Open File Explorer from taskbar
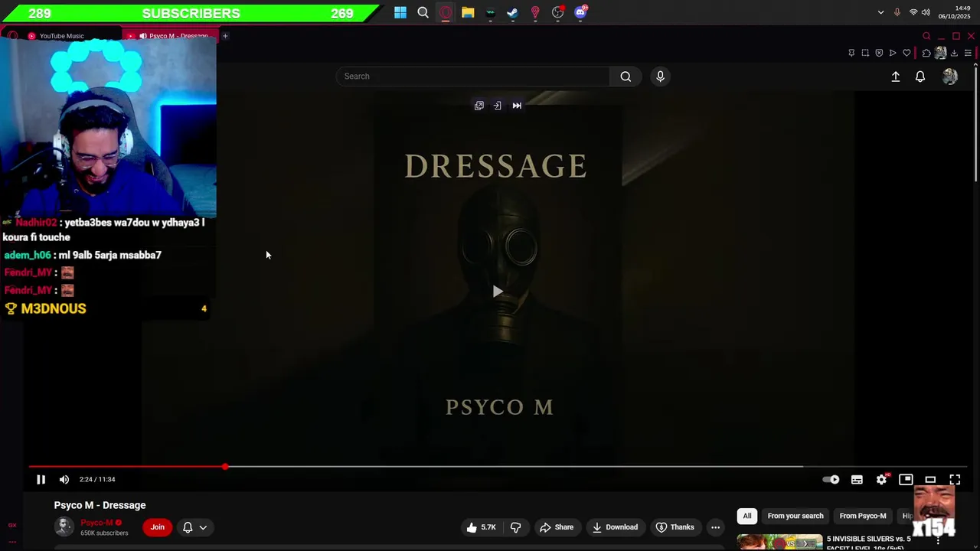Viewport: 980px width, 551px height. coord(468,12)
